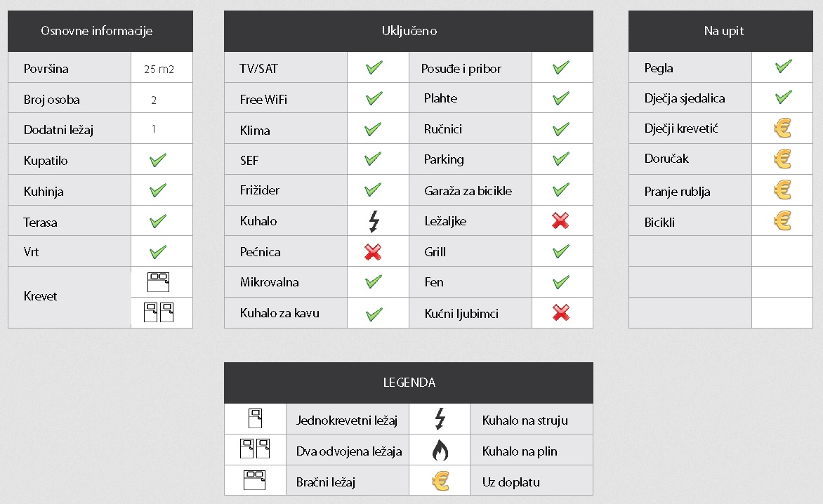Click the 25 m2 surface value

[159, 69]
